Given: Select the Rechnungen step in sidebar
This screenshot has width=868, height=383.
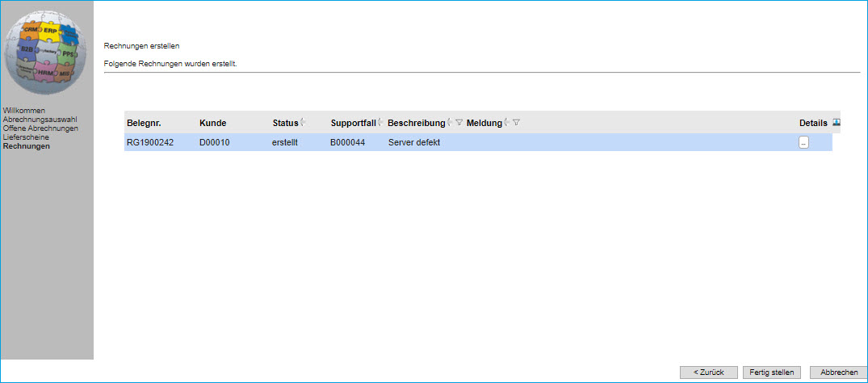Looking at the screenshot, I should pos(26,146).
